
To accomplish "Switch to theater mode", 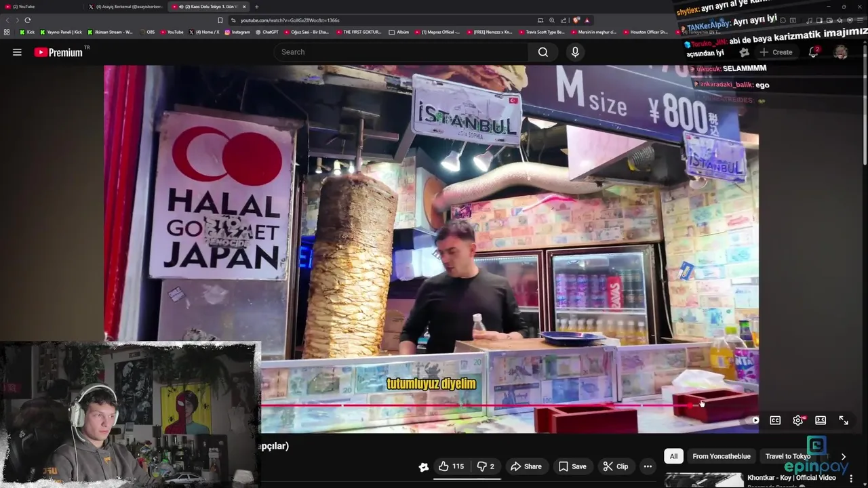I will (821, 420).
